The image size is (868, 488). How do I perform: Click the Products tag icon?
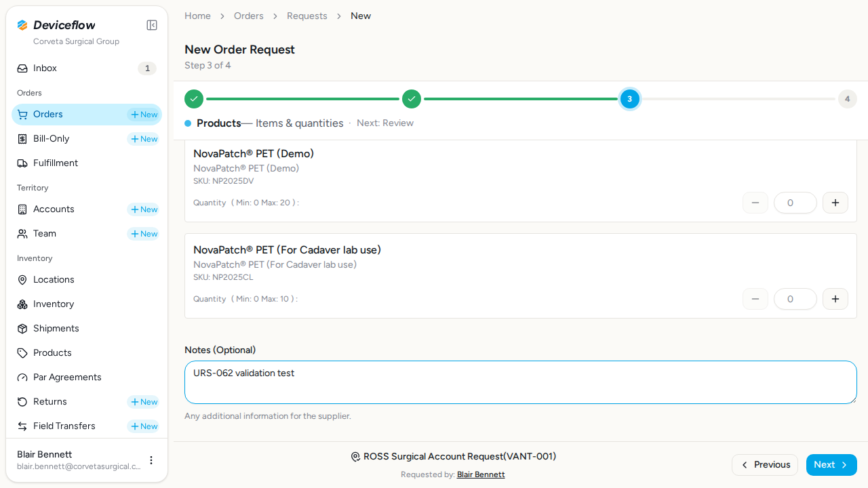22,353
